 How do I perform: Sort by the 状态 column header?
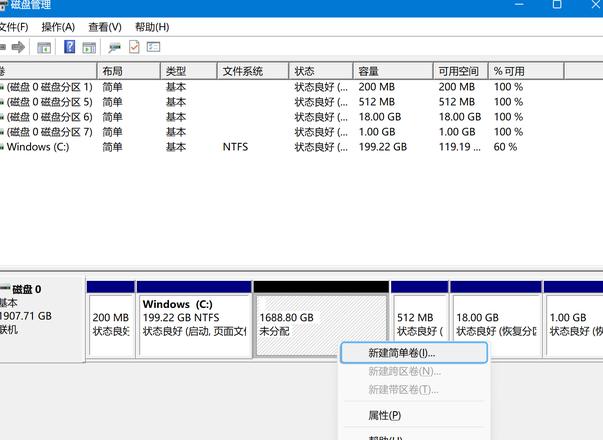coord(321,71)
